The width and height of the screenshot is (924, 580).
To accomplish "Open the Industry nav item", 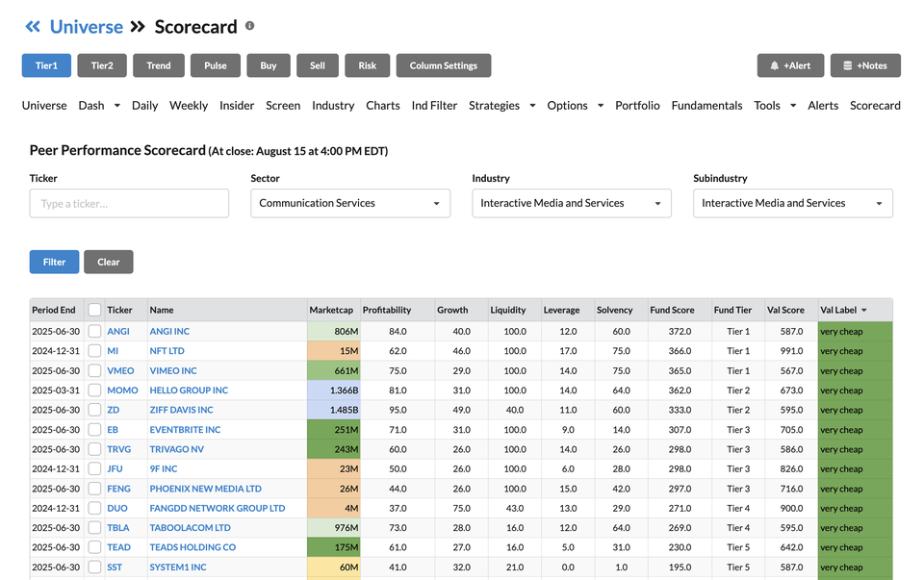I will [x=333, y=106].
